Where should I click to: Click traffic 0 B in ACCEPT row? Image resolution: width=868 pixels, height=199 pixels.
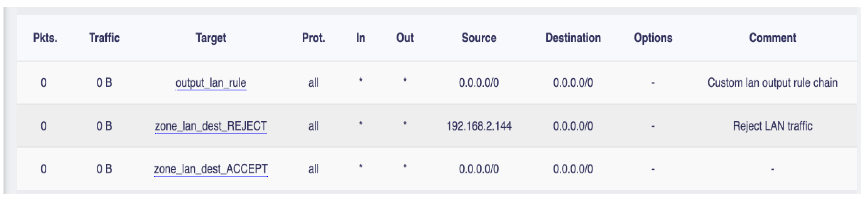point(104,169)
